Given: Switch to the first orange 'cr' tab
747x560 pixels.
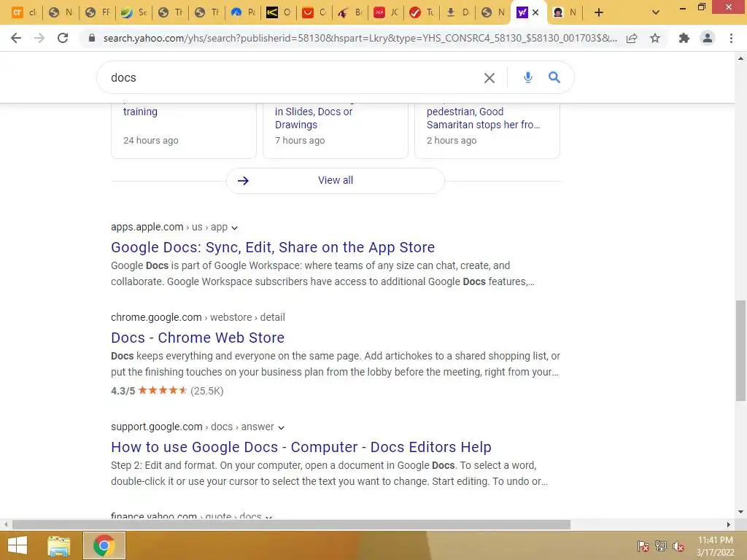Looking at the screenshot, I should 24,12.
